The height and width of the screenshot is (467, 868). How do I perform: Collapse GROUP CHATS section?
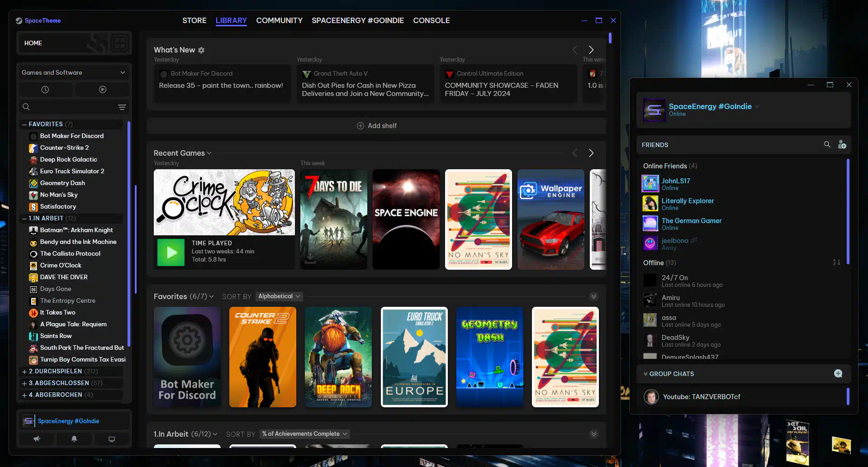coord(645,374)
